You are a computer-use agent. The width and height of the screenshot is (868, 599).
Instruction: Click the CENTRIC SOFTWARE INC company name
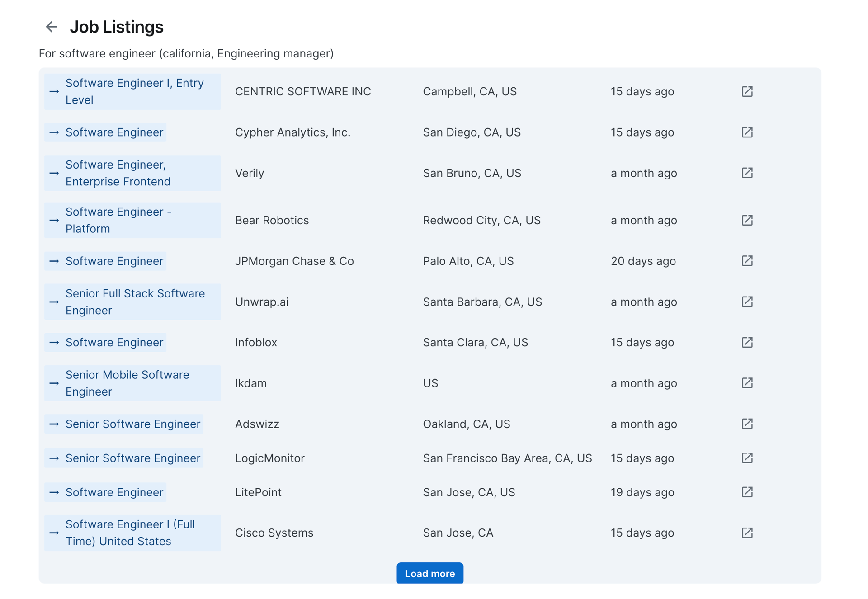coord(303,91)
